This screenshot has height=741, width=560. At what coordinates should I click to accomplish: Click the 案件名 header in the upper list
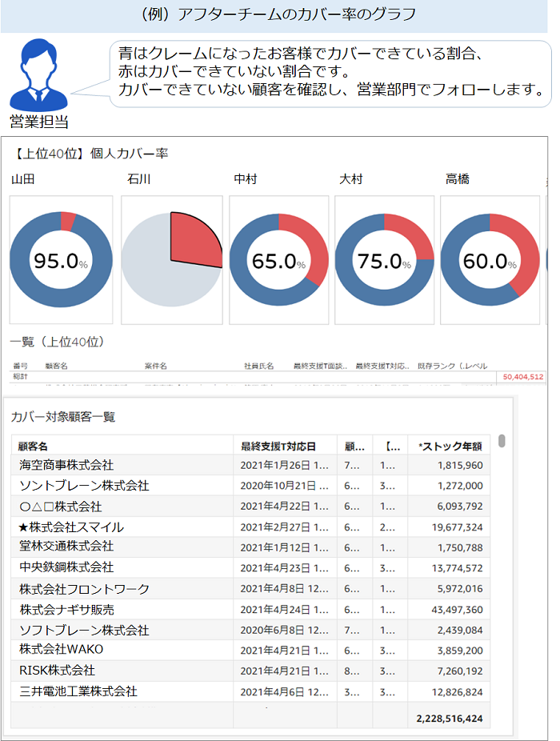[155, 366]
